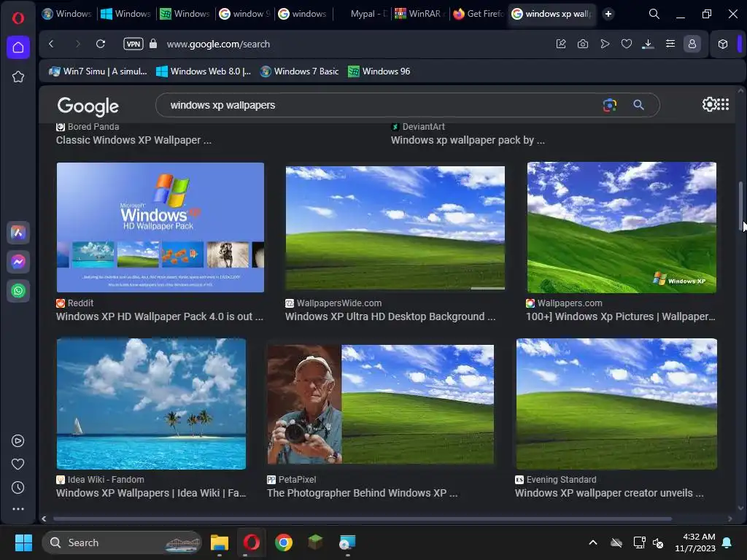The image size is (747, 560).
Task: View site security lock info
Action: point(153,44)
